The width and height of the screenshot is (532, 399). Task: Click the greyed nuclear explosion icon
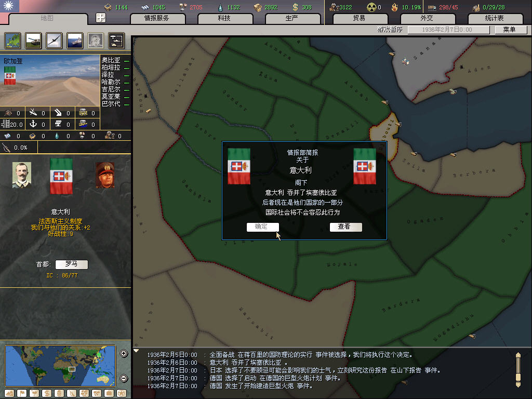(x=96, y=41)
